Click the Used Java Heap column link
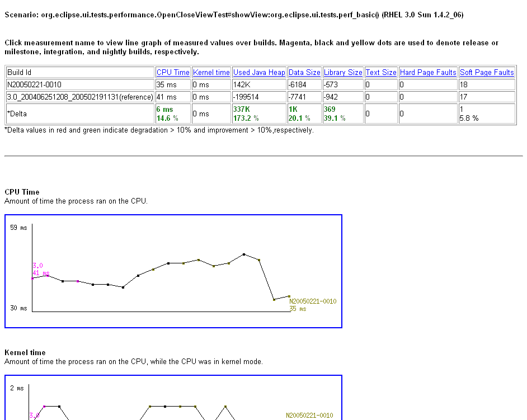This screenshot has height=420, width=527. (x=259, y=72)
